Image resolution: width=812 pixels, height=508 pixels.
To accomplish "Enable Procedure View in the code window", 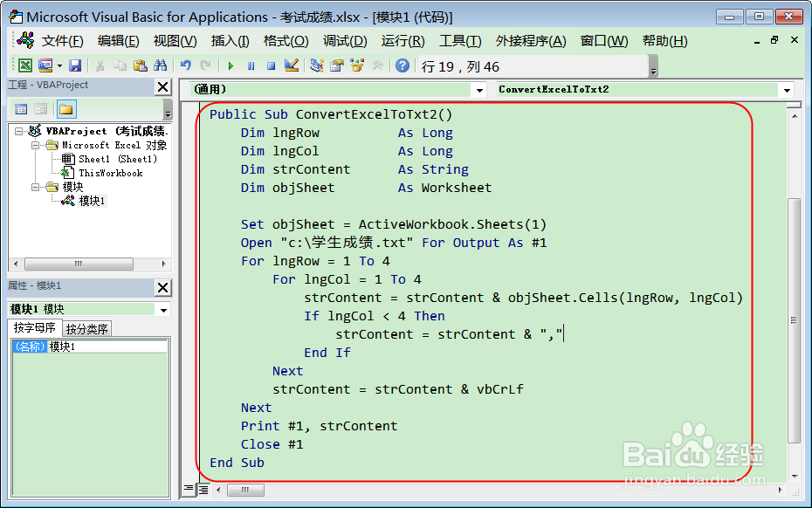I will click(x=189, y=490).
